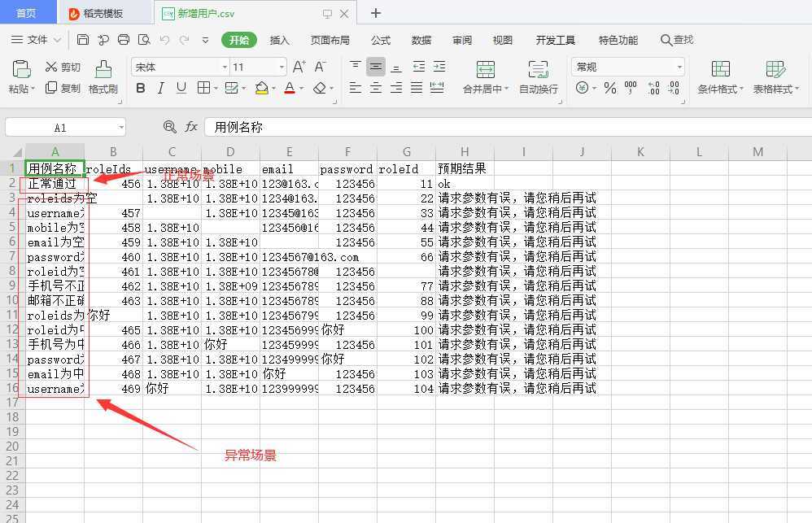Expand the number format 常规 dropdown
The image size is (812, 523).
click(679, 68)
